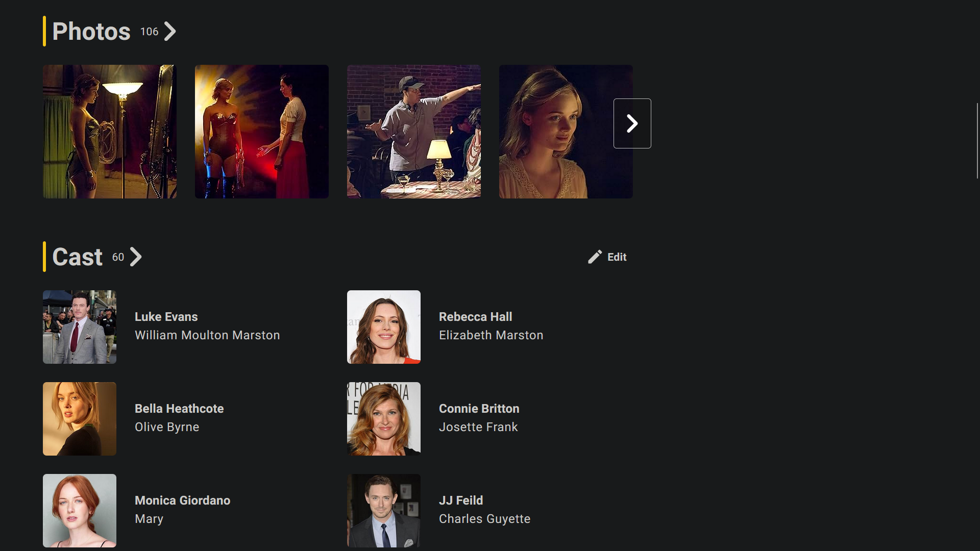Open the Edit cast link
The width and height of the screenshot is (980, 551).
pyautogui.click(x=617, y=257)
